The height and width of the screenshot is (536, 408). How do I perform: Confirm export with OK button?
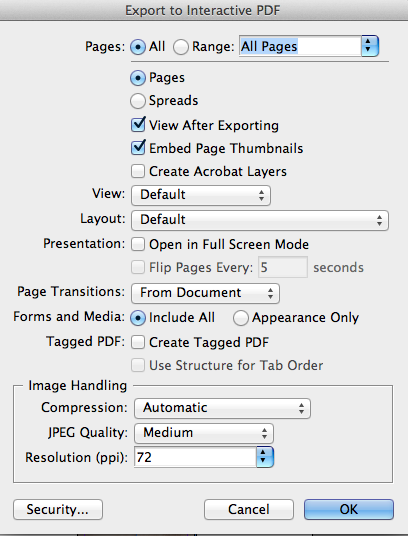tap(349, 509)
